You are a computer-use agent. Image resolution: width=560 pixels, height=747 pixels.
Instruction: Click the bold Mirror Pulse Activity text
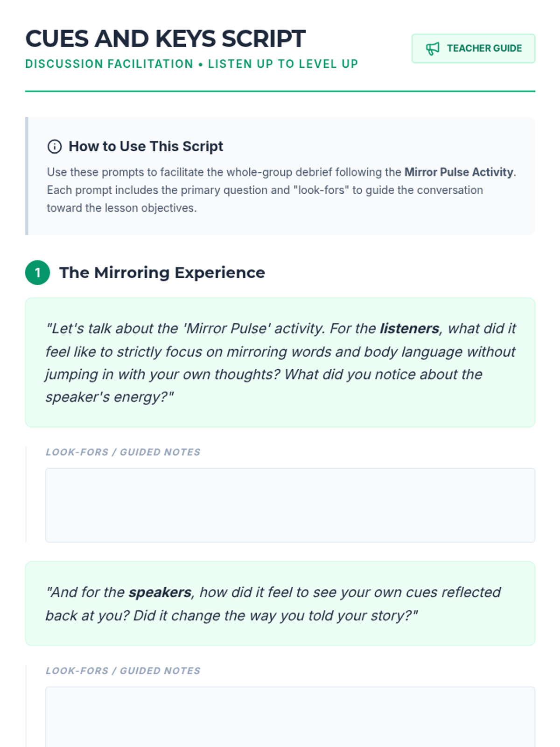click(x=459, y=172)
